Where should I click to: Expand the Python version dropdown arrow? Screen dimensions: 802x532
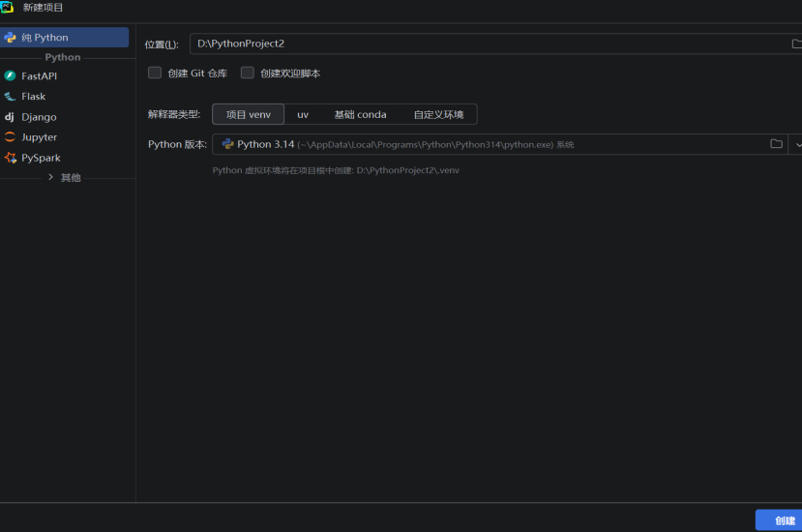coord(798,145)
